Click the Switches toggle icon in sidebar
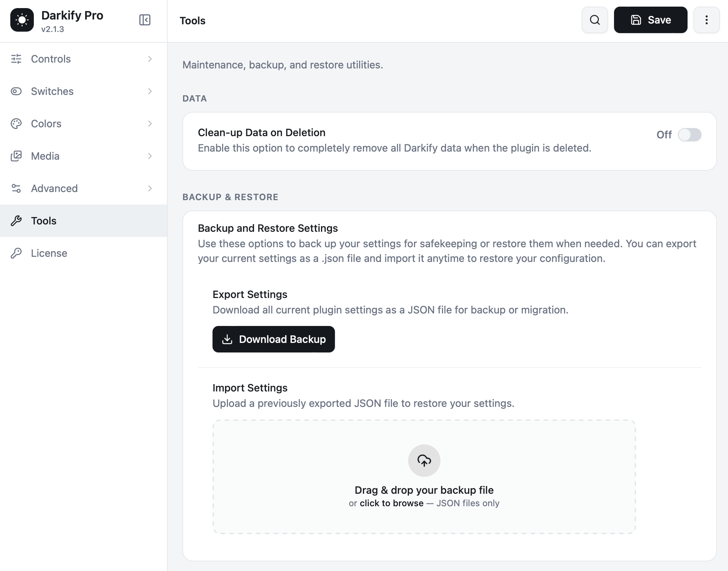The image size is (728, 571). click(x=16, y=91)
